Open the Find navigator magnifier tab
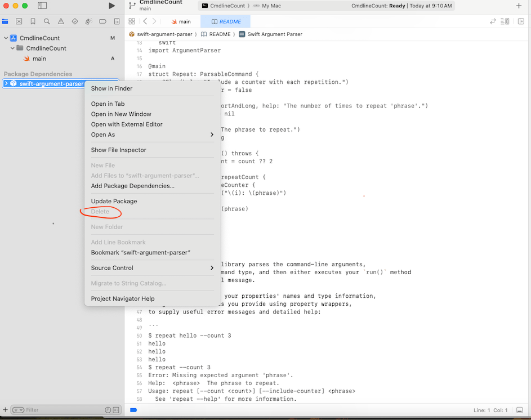 tap(47, 21)
